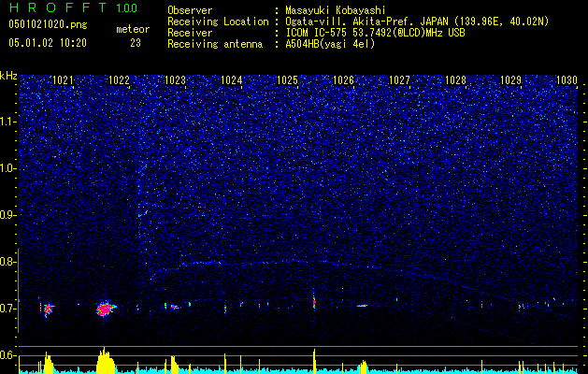Click time marker 1026
The image size is (588, 374).
tap(343, 80)
